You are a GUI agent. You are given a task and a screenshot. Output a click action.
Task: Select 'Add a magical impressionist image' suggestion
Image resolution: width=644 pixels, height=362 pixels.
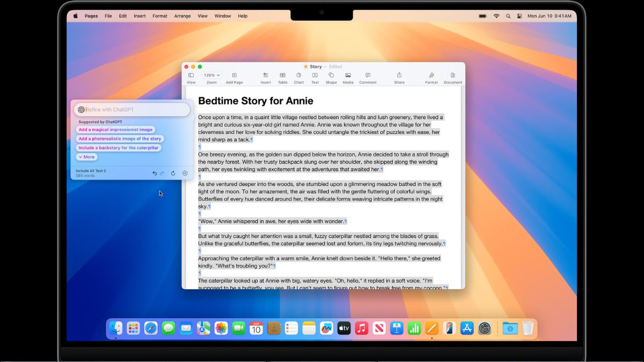[114, 129]
